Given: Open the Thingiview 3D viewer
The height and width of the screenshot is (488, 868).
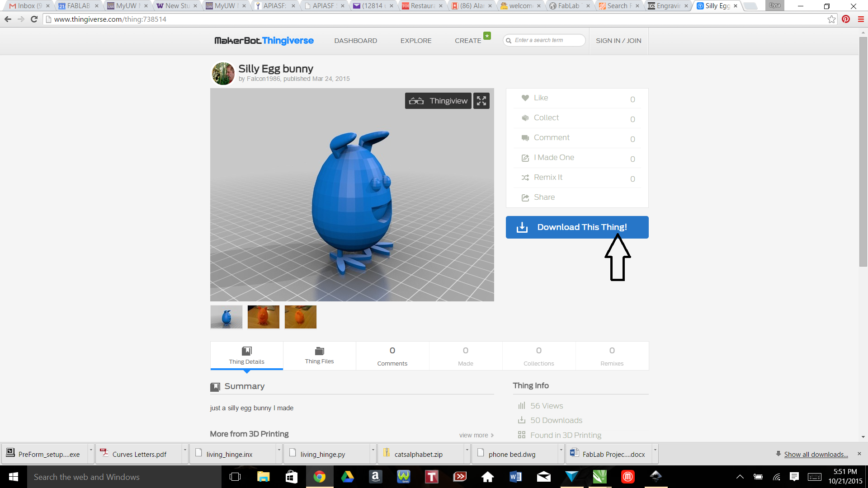Looking at the screenshot, I should [438, 100].
